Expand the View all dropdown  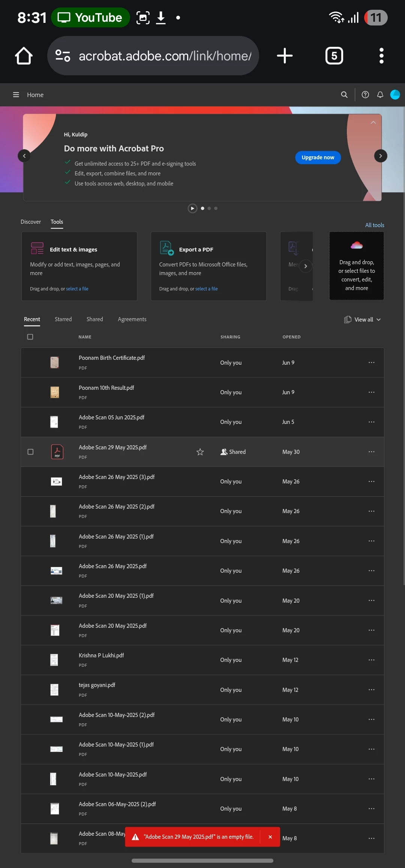362,319
